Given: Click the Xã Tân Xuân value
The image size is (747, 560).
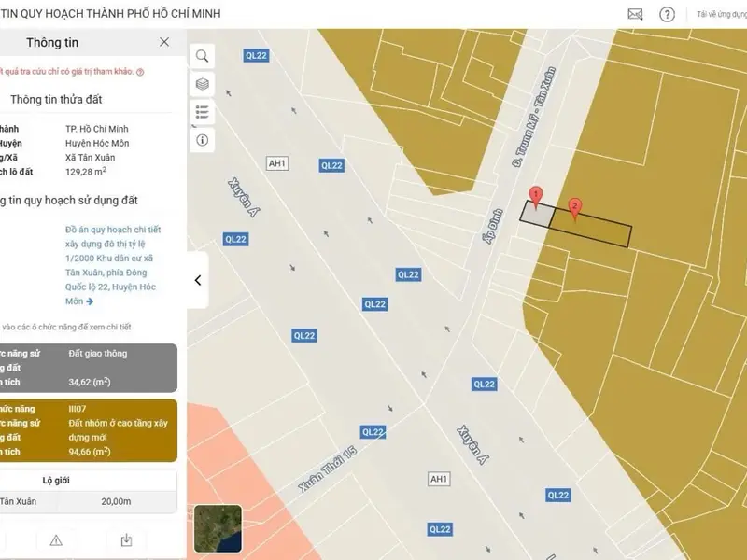Looking at the screenshot, I should pyautogui.click(x=90, y=157).
